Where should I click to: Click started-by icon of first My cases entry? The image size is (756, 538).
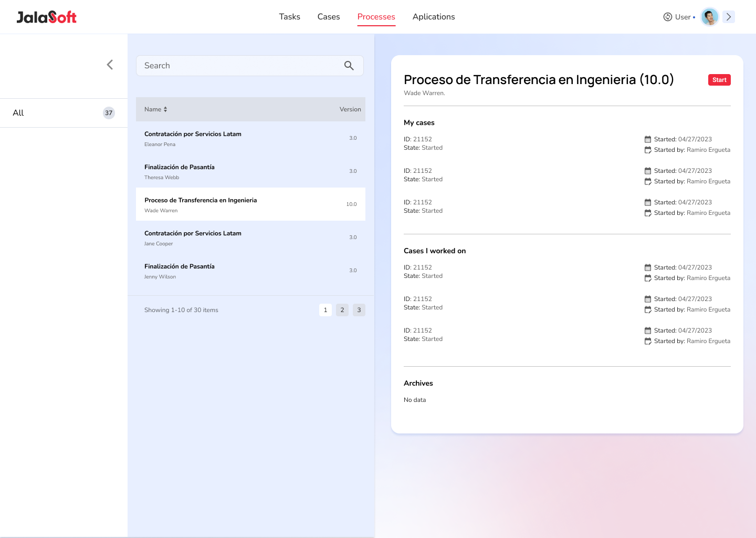point(648,150)
